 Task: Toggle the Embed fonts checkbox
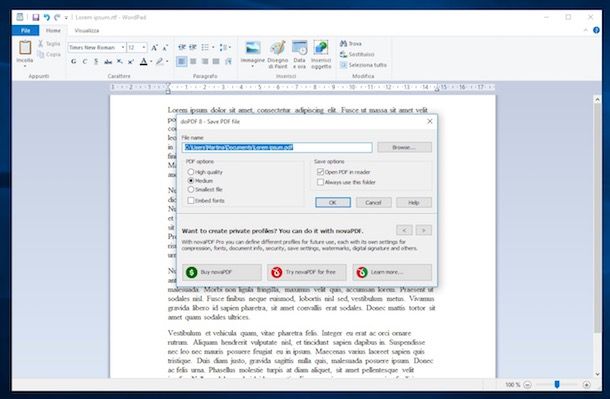coord(191,200)
